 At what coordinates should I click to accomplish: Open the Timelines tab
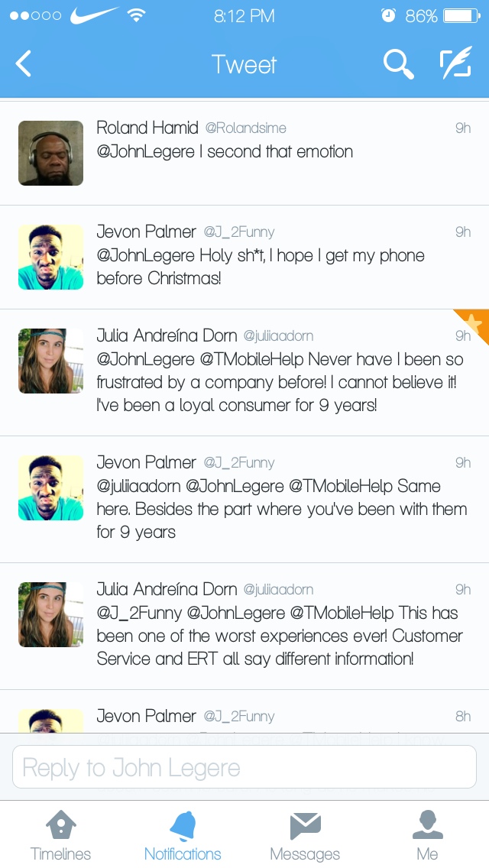(60, 836)
